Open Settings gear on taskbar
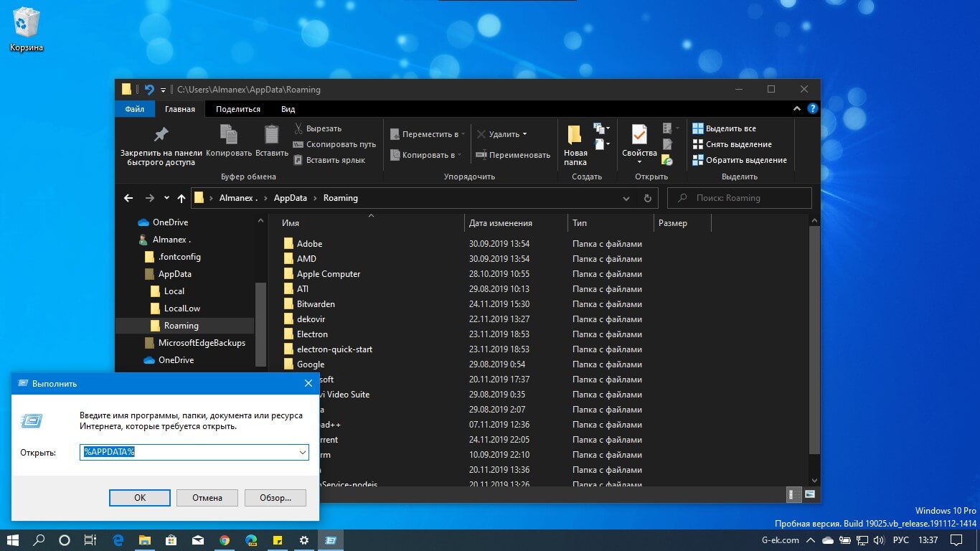The image size is (980, 551). coord(304,540)
